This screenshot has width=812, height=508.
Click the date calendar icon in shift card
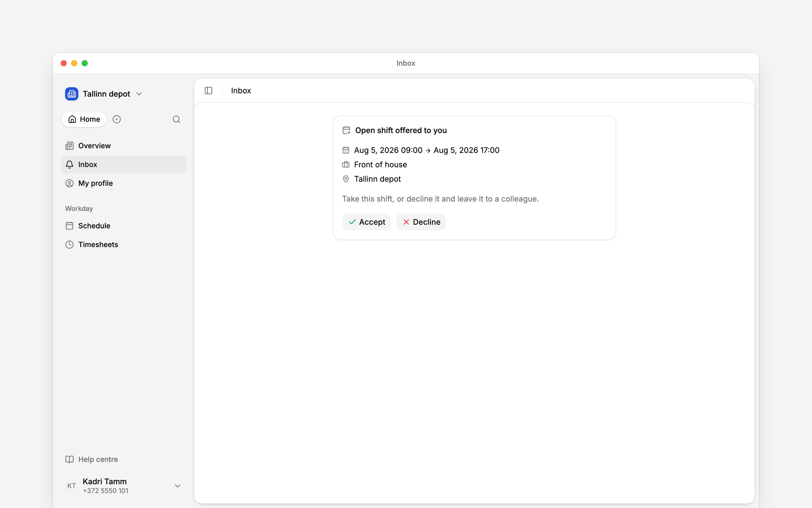click(346, 150)
